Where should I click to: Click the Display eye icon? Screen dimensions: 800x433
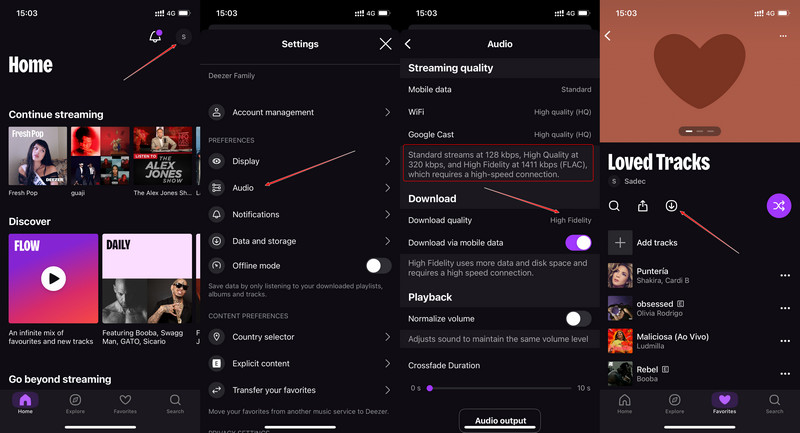[217, 161]
